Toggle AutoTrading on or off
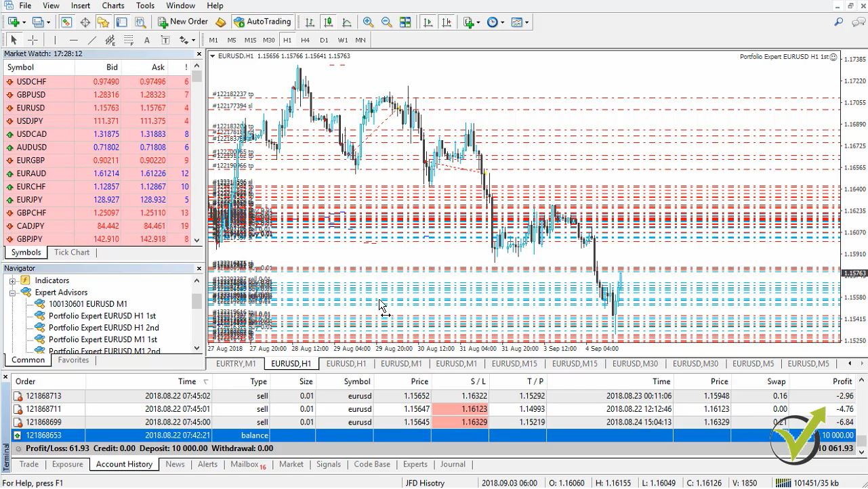The height and width of the screenshot is (489, 868). tap(263, 21)
